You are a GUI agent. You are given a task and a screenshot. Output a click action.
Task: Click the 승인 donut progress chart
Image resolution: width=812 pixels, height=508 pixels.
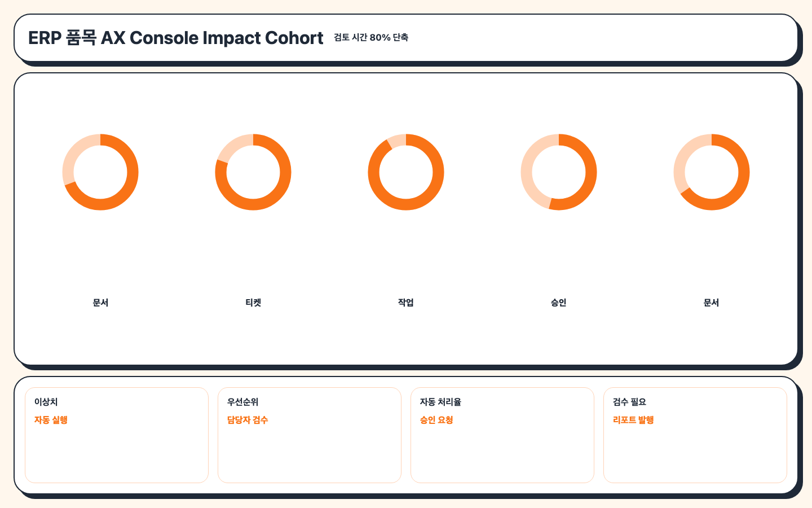coord(559,172)
